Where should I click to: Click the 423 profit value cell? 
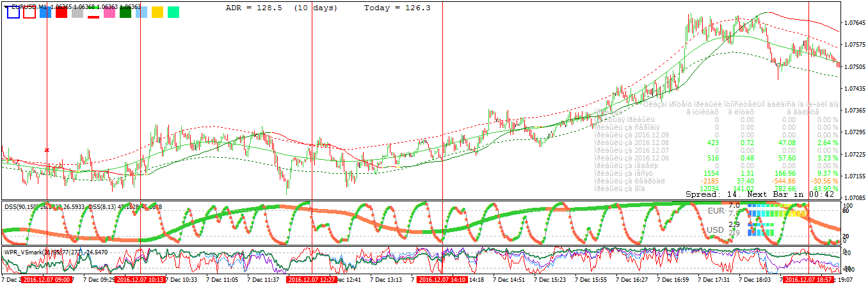click(712, 142)
